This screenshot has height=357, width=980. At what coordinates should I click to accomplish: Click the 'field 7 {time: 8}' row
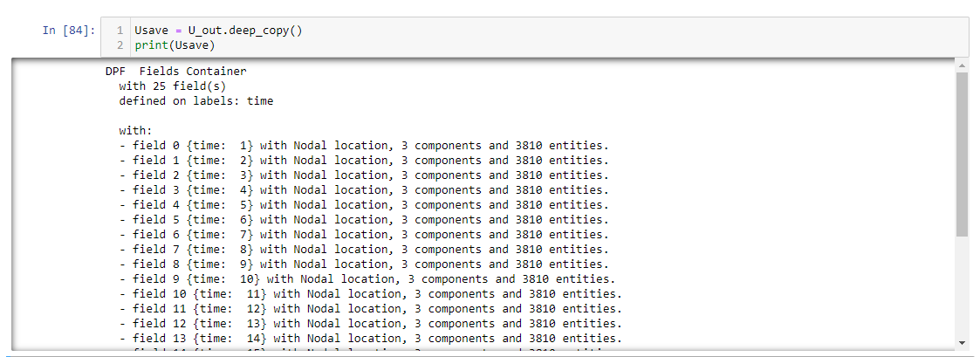[x=364, y=250]
